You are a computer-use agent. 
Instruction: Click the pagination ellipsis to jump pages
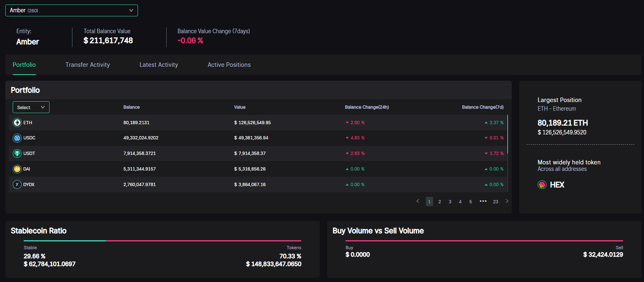pyautogui.click(x=483, y=201)
